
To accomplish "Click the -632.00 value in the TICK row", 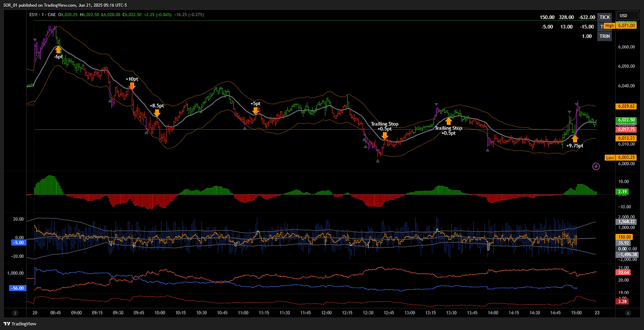I will click(x=587, y=17).
